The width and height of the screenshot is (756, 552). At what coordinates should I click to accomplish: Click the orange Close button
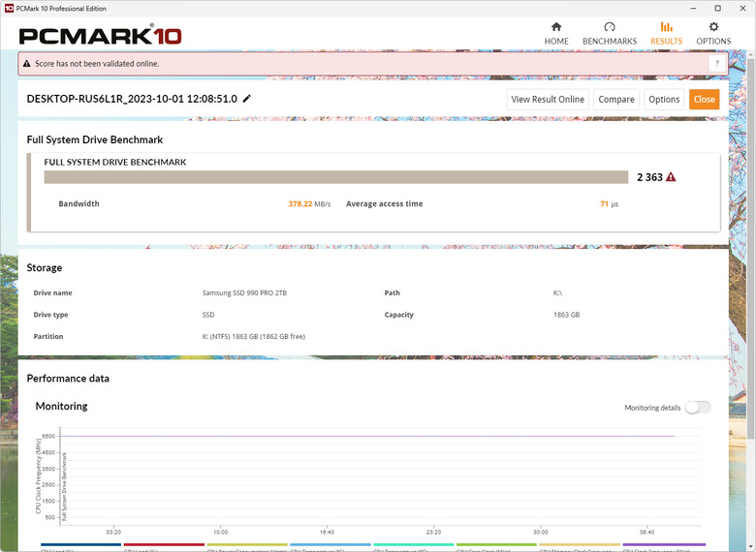click(x=704, y=99)
